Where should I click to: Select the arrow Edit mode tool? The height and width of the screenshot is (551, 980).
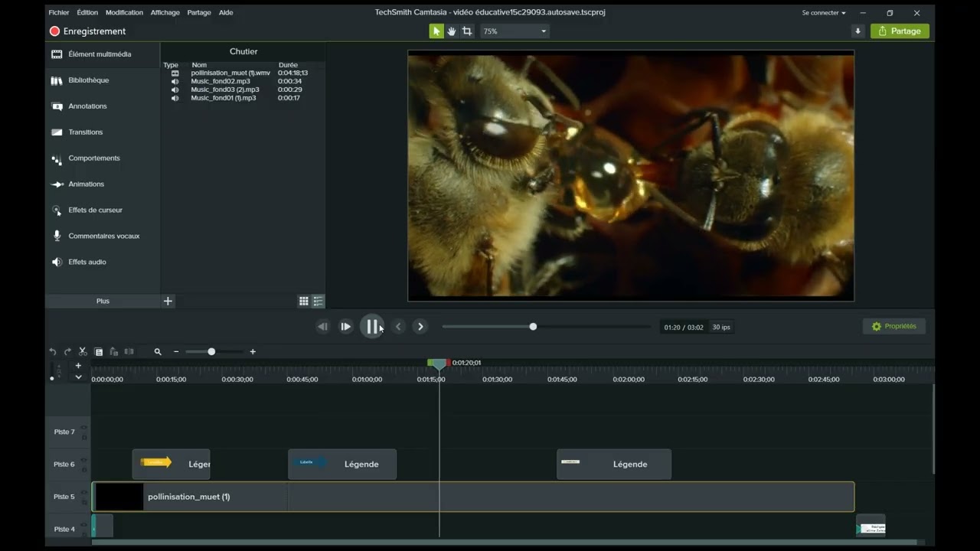point(436,31)
